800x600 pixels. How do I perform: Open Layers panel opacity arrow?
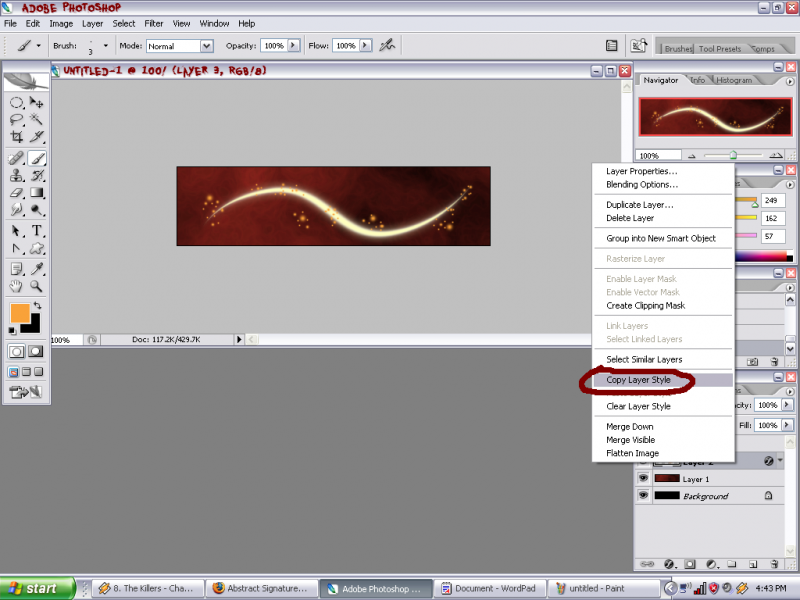tap(787, 405)
